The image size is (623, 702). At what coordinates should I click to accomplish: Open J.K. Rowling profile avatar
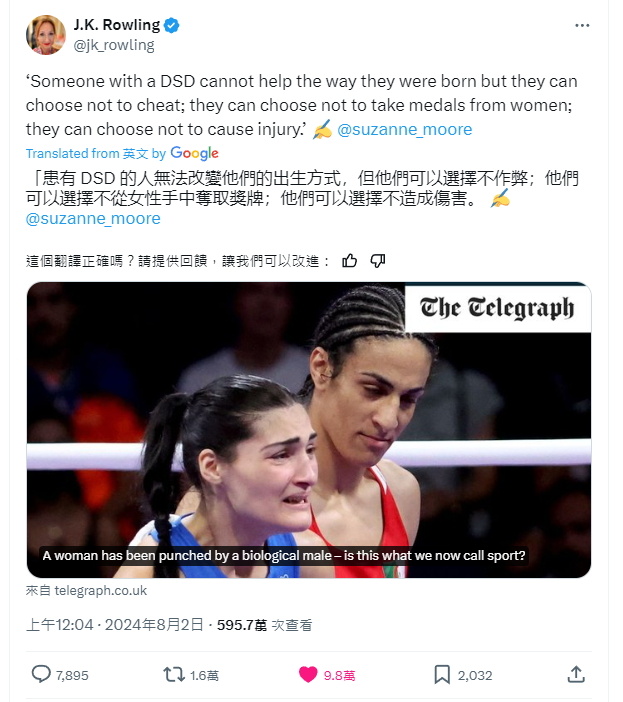pos(46,34)
